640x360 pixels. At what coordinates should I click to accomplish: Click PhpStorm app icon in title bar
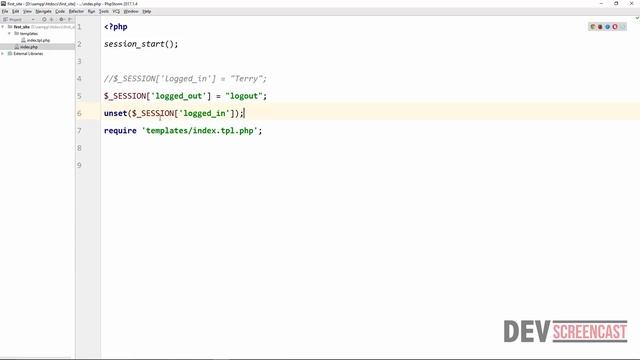pyautogui.click(x=3, y=4)
